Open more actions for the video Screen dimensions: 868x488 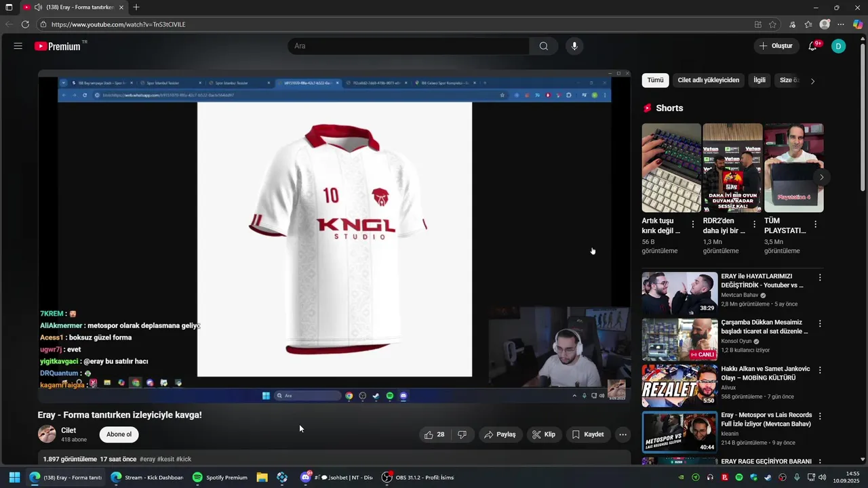click(x=623, y=434)
